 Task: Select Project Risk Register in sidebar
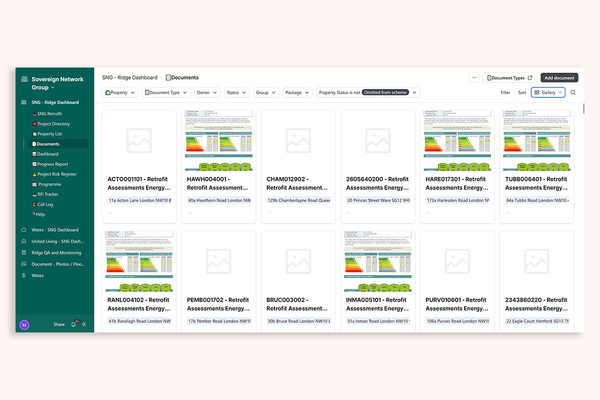point(59,174)
